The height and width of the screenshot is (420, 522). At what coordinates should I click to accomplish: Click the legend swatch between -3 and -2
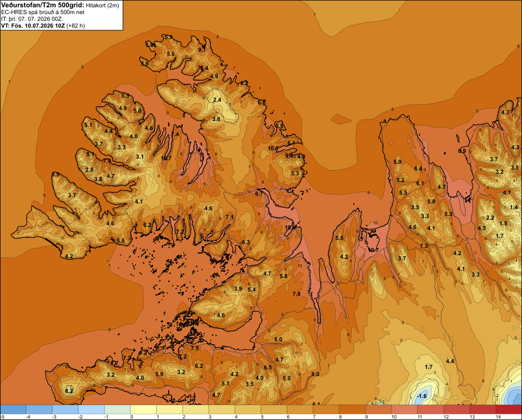point(65,409)
